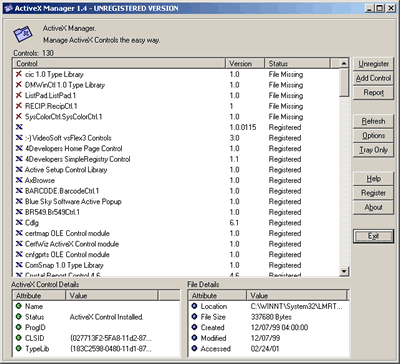Click the Tray Only button
Viewport: 400px width, 364px height.
373,150
